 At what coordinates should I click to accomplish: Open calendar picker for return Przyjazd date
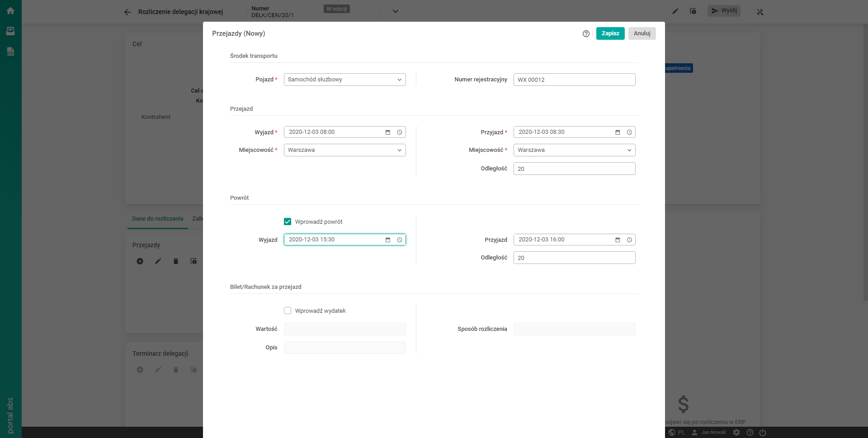[618, 240]
